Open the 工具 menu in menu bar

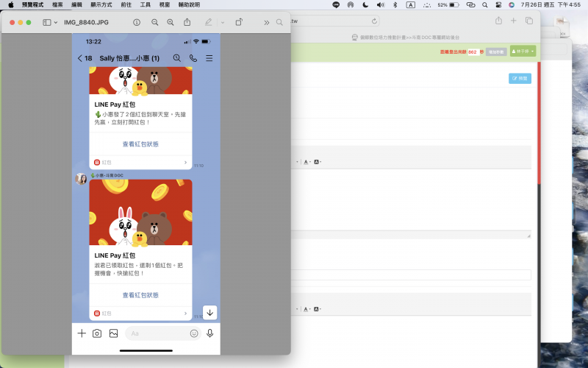(146, 4)
